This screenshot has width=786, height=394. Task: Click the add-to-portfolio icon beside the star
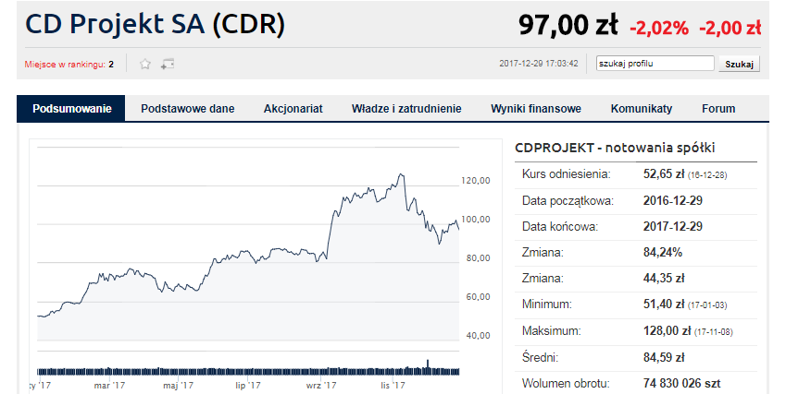[x=167, y=64]
